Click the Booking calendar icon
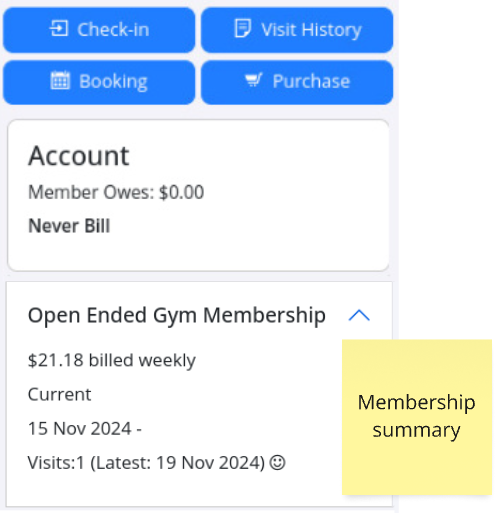Screen dimensions: 500x513 tap(60, 80)
